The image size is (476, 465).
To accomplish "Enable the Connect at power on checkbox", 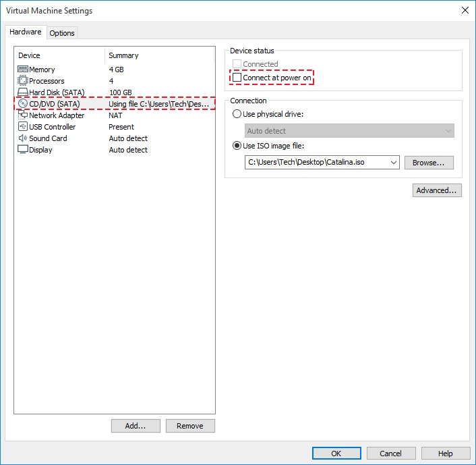I will point(237,78).
